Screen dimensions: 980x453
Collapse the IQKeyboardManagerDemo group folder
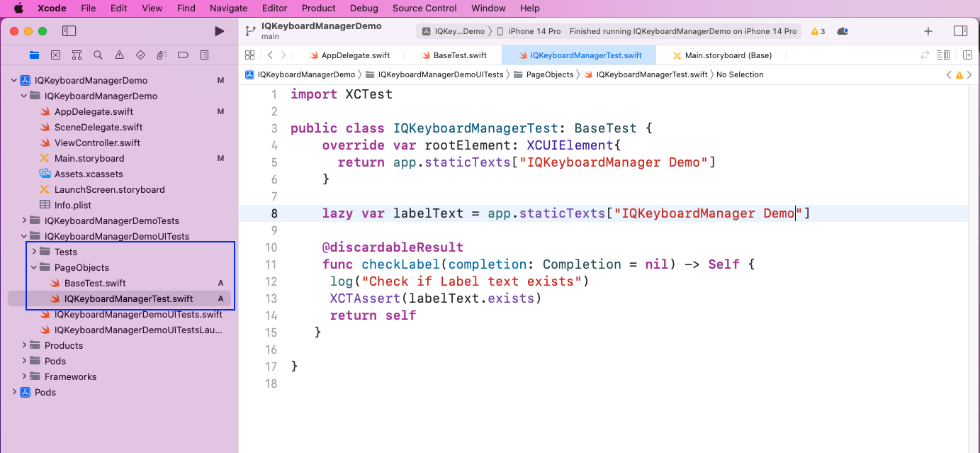coord(24,96)
